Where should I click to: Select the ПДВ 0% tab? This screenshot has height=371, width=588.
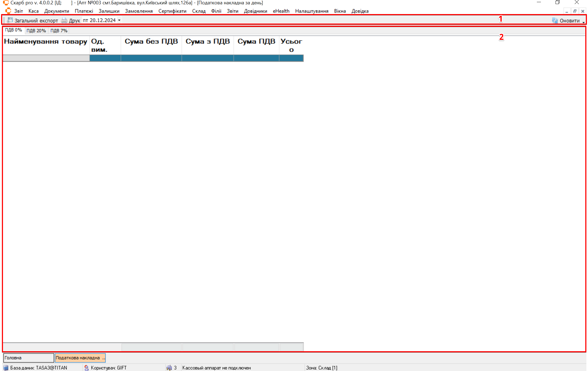click(x=13, y=30)
